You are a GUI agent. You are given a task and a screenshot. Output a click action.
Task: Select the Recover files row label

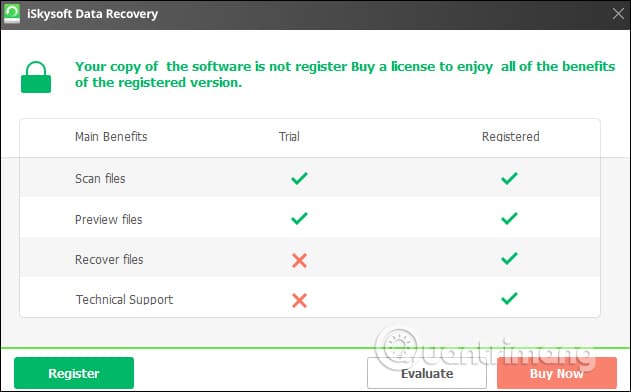click(109, 259)
